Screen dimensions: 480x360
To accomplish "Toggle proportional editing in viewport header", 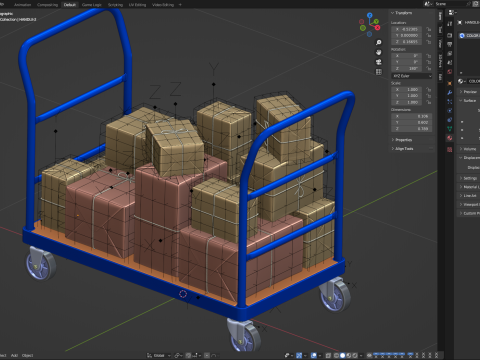I will coord(207,355).
